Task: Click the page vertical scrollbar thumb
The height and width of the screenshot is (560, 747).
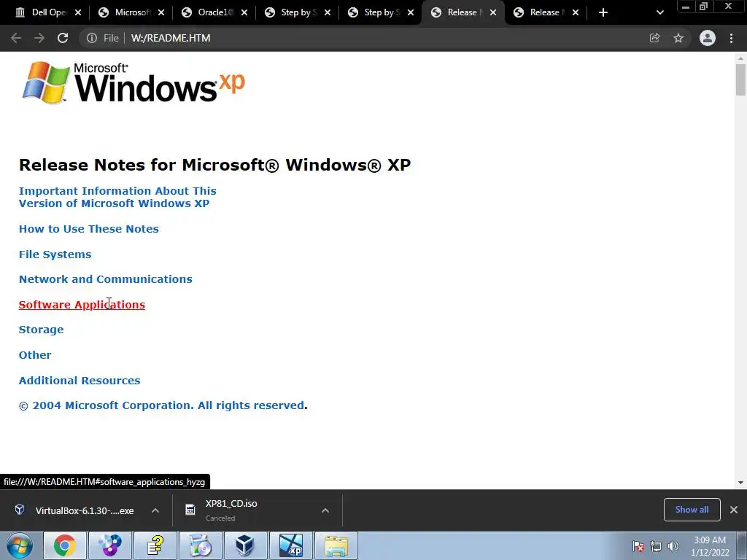Action: [740, 80]
